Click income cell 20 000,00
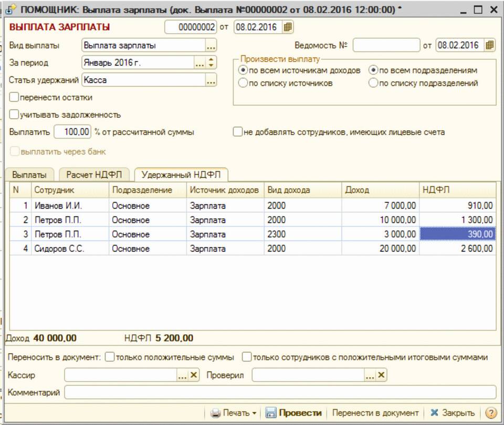This screenshot has height=425, width=504. (380, 248)
